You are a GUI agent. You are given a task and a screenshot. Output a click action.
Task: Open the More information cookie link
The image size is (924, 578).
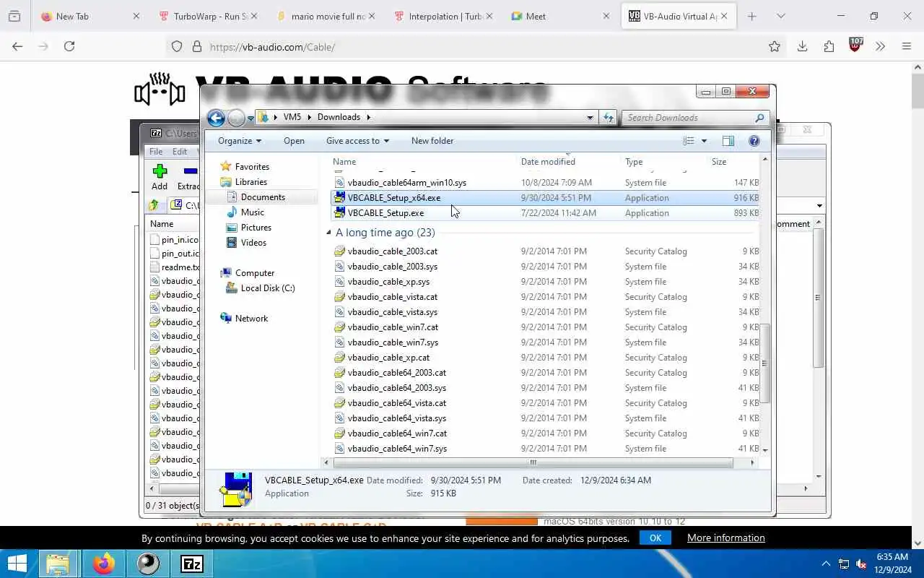coord(725,538)
